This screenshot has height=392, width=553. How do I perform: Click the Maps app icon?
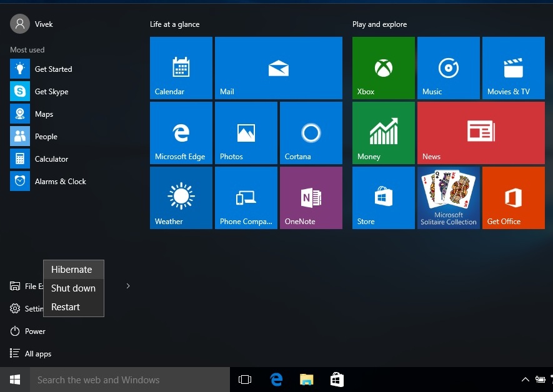[20, 114]
